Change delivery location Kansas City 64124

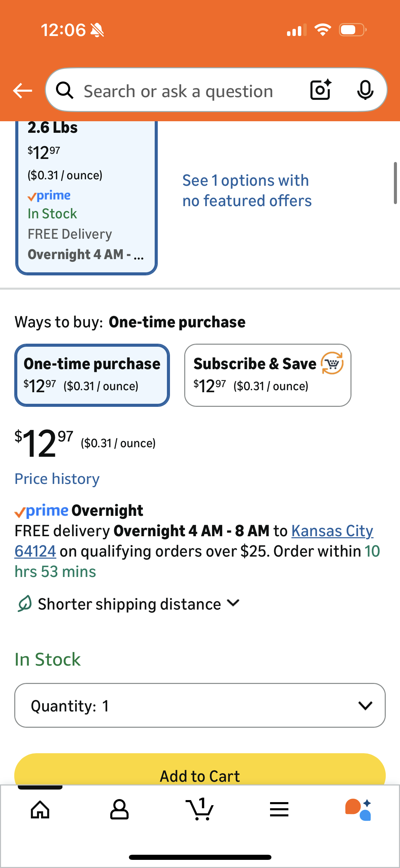coord(332,531)
